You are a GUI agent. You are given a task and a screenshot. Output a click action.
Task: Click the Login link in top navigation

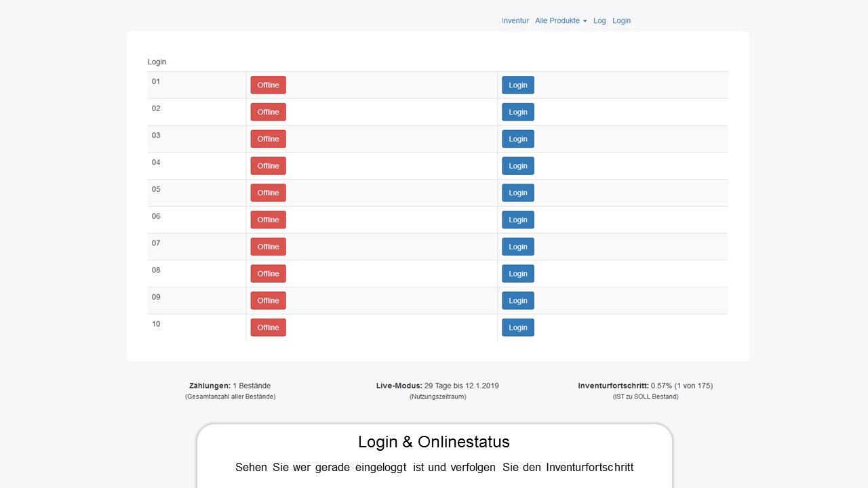[x=621, y=21]
